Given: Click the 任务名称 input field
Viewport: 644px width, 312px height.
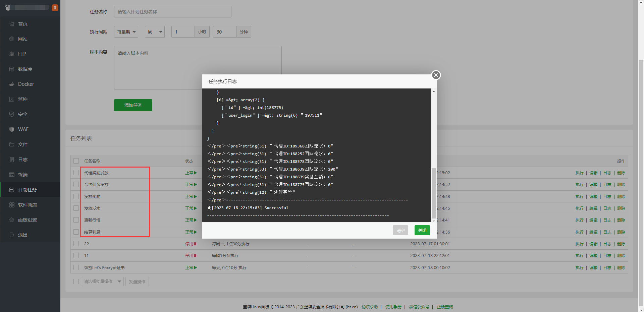Looking at the screenshot, I should (172, 12).
